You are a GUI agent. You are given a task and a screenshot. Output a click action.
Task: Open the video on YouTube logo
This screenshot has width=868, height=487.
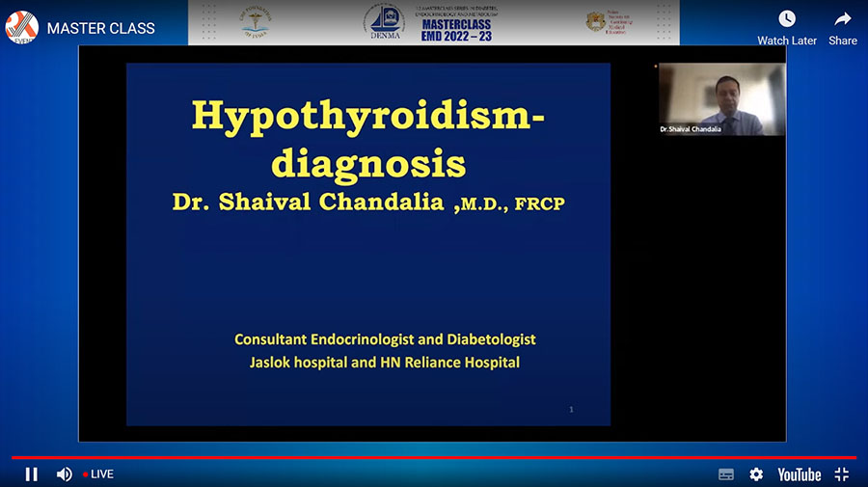800,474
